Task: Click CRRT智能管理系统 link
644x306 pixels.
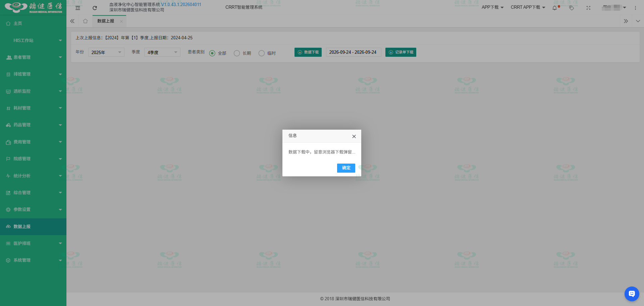Action: tap(244, 7)
